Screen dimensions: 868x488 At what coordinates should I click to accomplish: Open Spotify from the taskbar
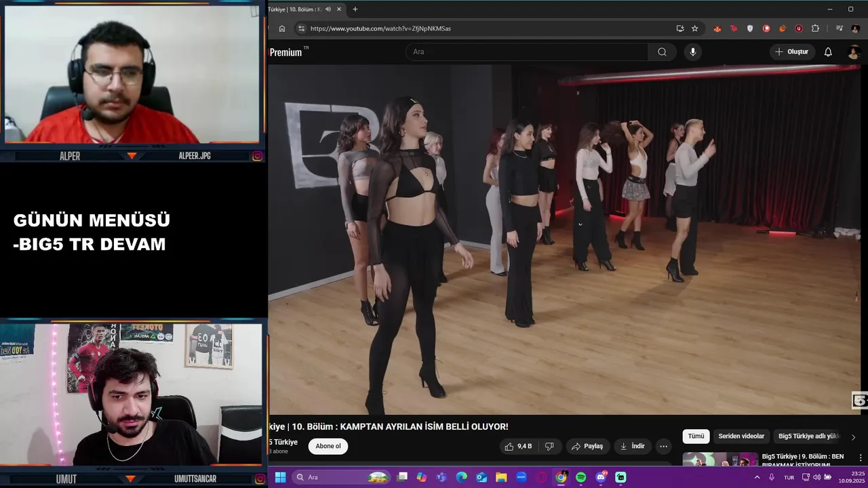pos(581,477)
